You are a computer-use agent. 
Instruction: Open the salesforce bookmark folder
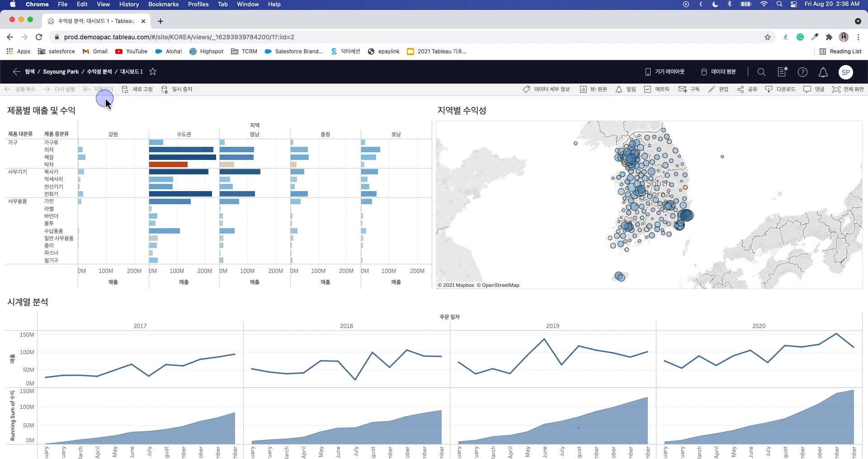(x=57, y=52)
